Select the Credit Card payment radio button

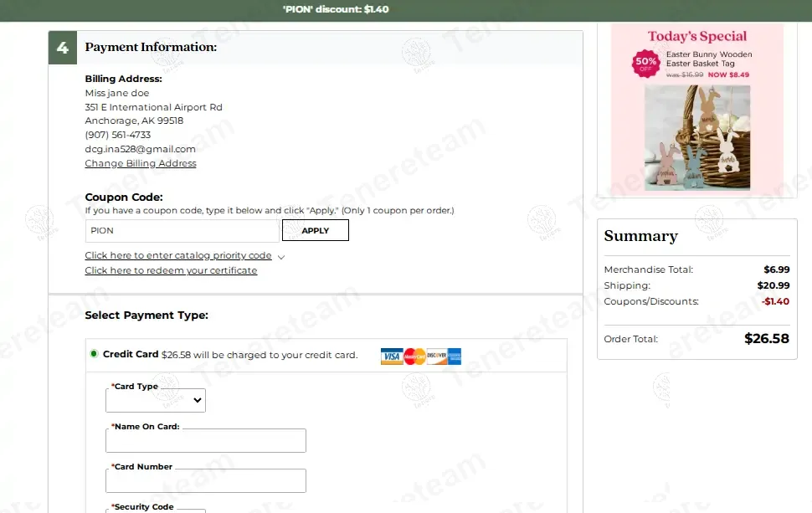point(94,354)
